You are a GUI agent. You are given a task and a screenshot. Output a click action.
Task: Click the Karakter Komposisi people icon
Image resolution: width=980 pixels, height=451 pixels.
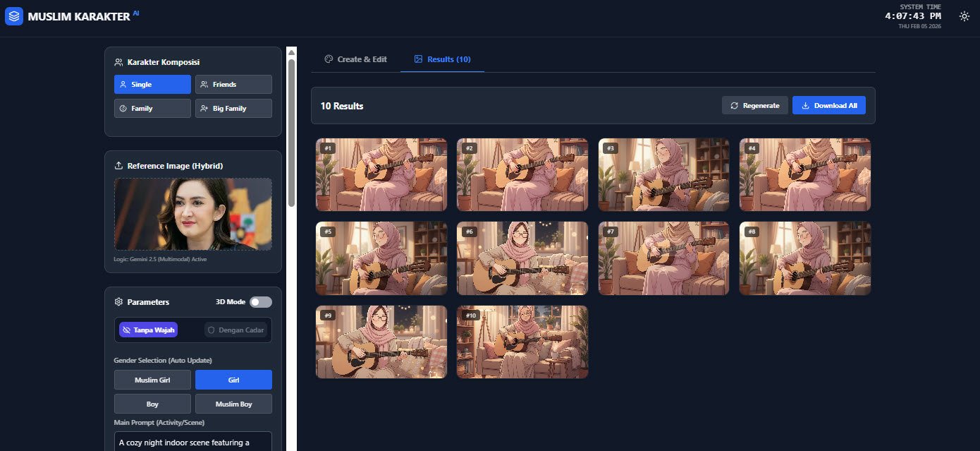click(x=118, y=62)
